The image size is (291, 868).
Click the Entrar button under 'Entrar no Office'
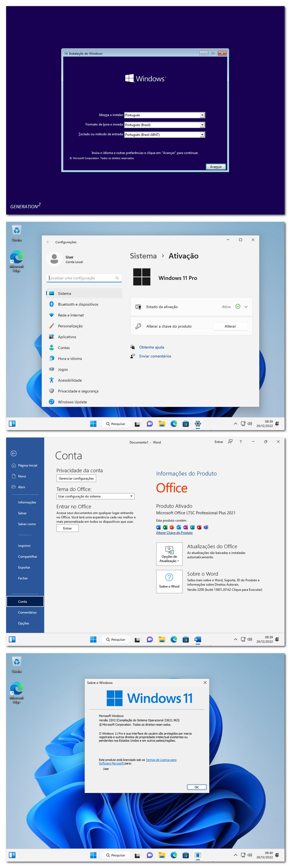point(67,529)
